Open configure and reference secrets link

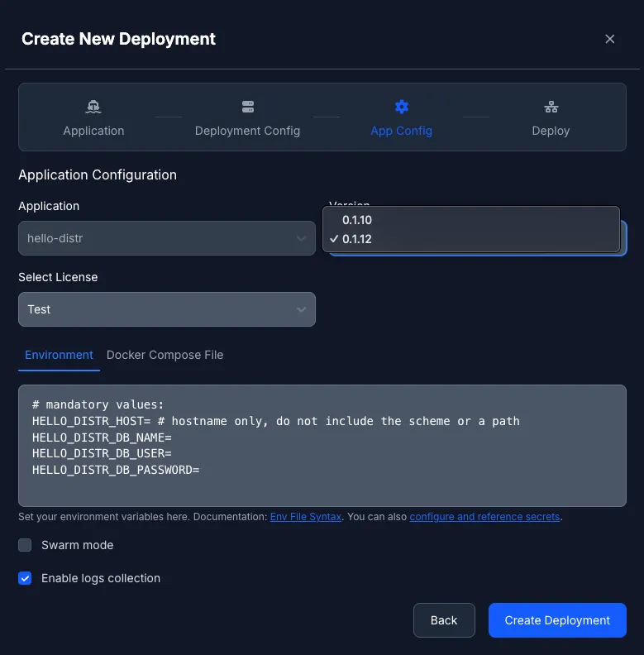click(x=484, y=517)
